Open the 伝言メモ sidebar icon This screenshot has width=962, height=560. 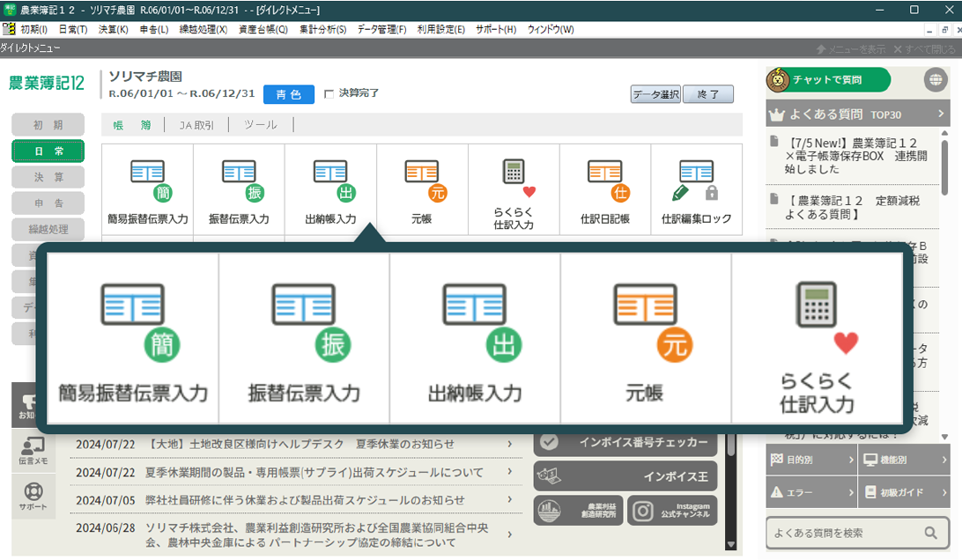point(33,450)
